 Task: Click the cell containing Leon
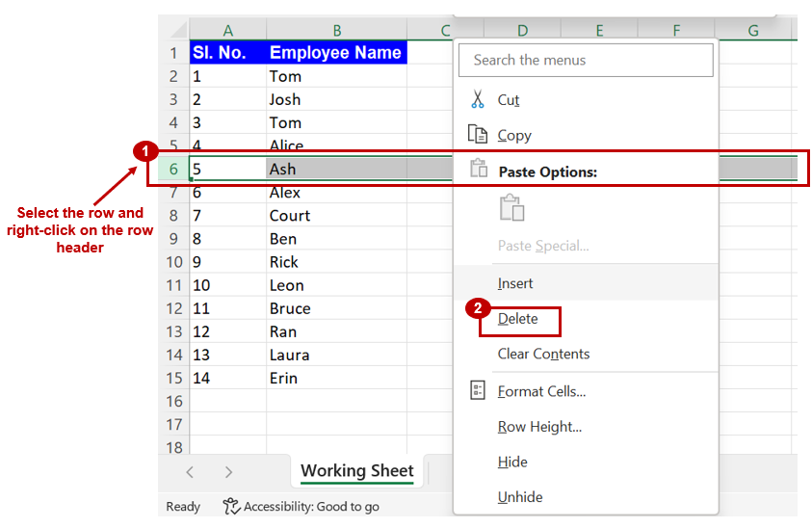(336, 285)
